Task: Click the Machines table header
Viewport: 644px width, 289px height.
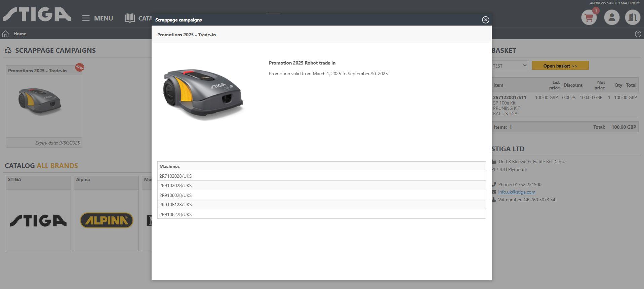Action: [321, 166]
